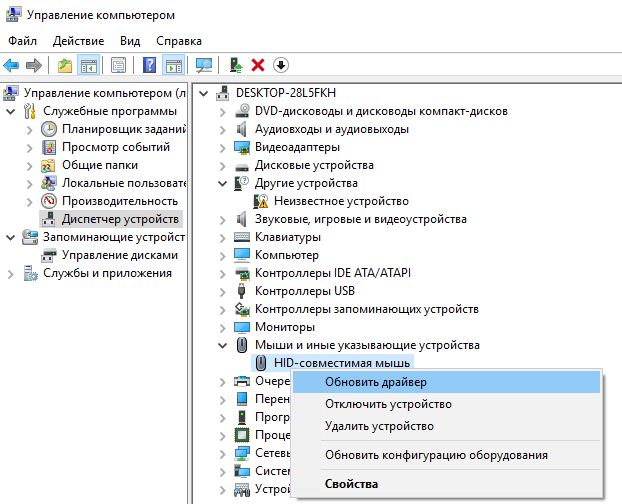Select Звуковые, игровые и видеоустройства
This screenshot has height=504, width=622.
(x=361, y=219)
